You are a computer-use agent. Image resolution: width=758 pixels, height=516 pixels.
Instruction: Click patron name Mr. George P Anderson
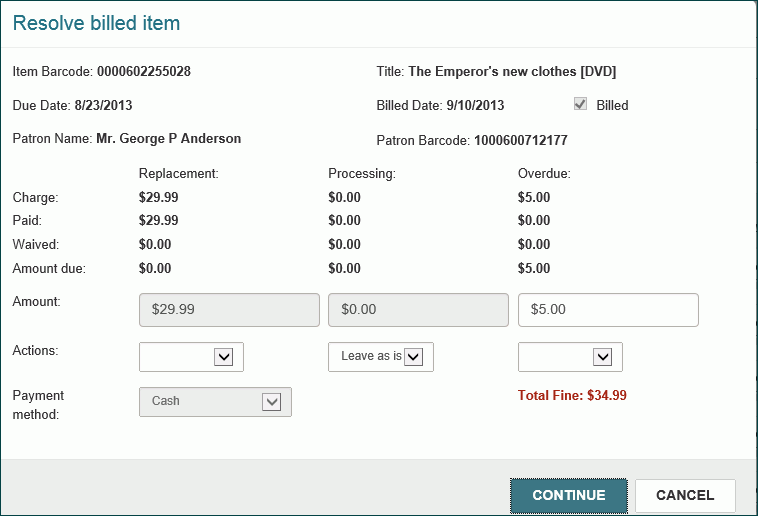pyautogui.click(x=168, y=139)
